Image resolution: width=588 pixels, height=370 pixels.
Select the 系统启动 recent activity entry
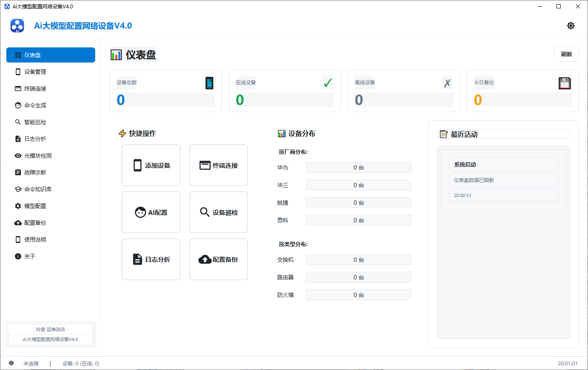tap(503, 164)
